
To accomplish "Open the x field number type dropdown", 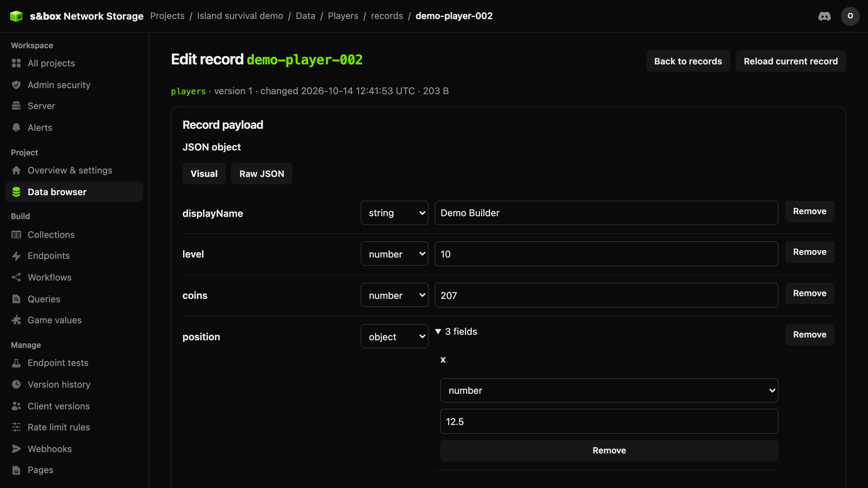I will click(609, 390).
